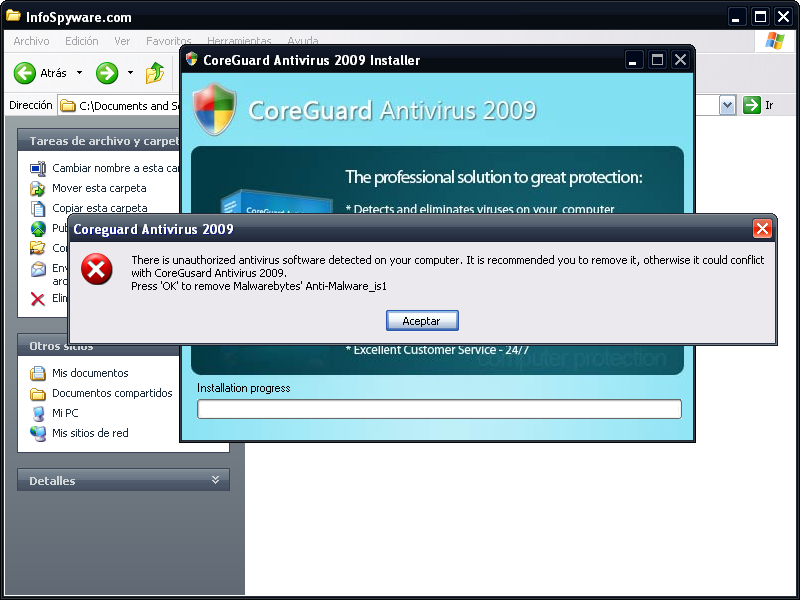The width and height of the screenshot is (800, 600).
Task: Click the globe publish icon in task pane
Action: pyautogui.click(x=38, y=228)
